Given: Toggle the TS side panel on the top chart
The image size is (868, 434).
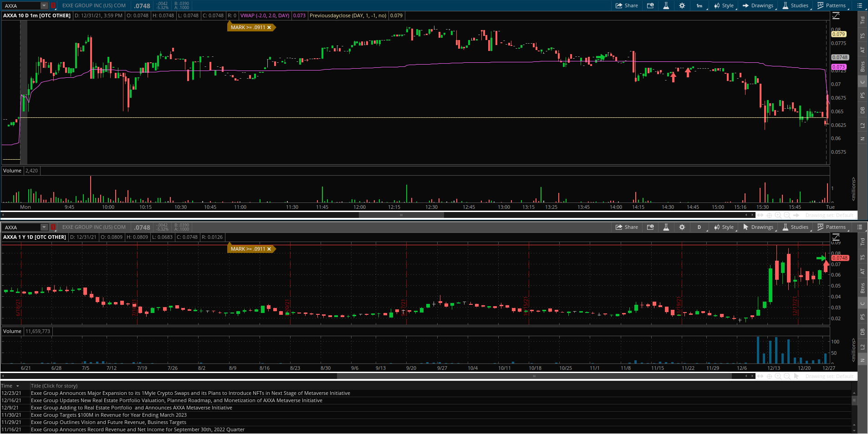Looking at the screenshot, I should pos(863,36).
